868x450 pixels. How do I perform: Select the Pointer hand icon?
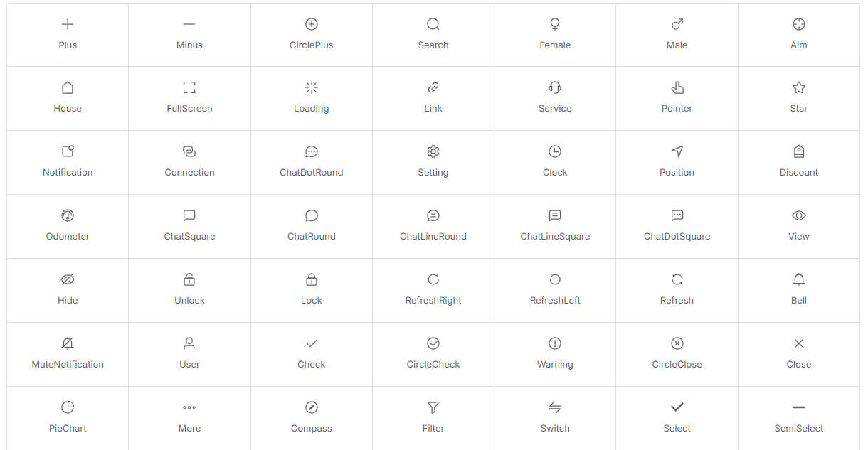coord(677,87)
